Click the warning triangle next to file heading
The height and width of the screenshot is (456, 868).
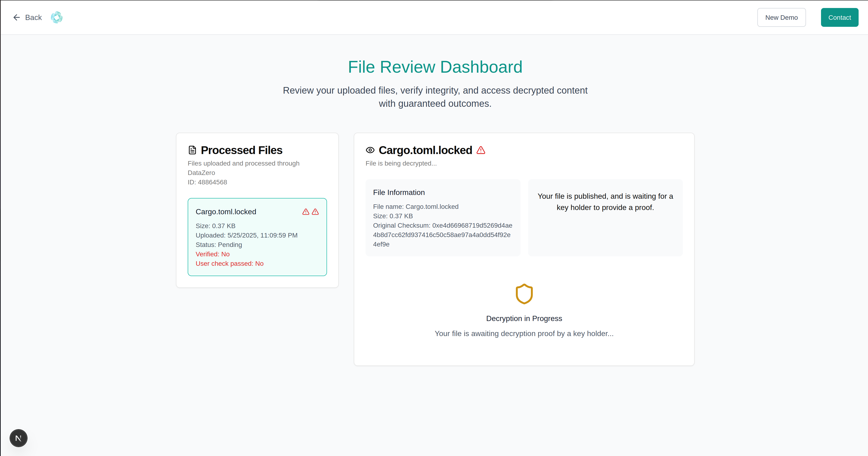pyautogui.click(x=481, y=150)
